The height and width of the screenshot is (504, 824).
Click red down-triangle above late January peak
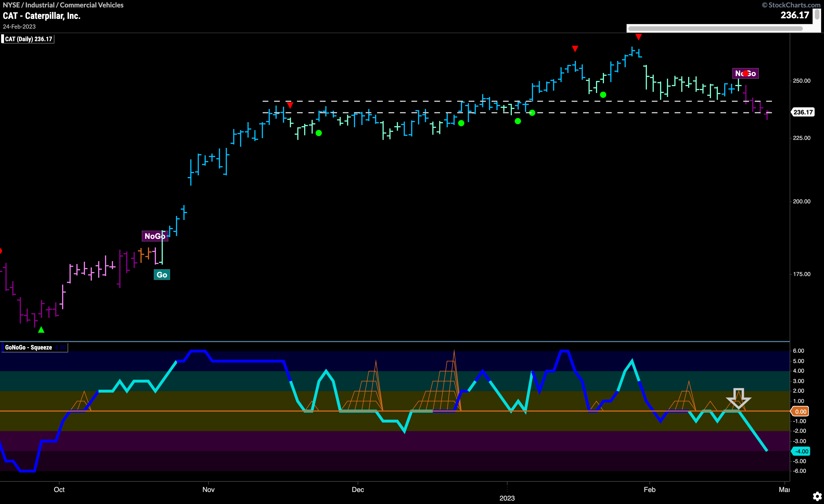pos(638,37)
